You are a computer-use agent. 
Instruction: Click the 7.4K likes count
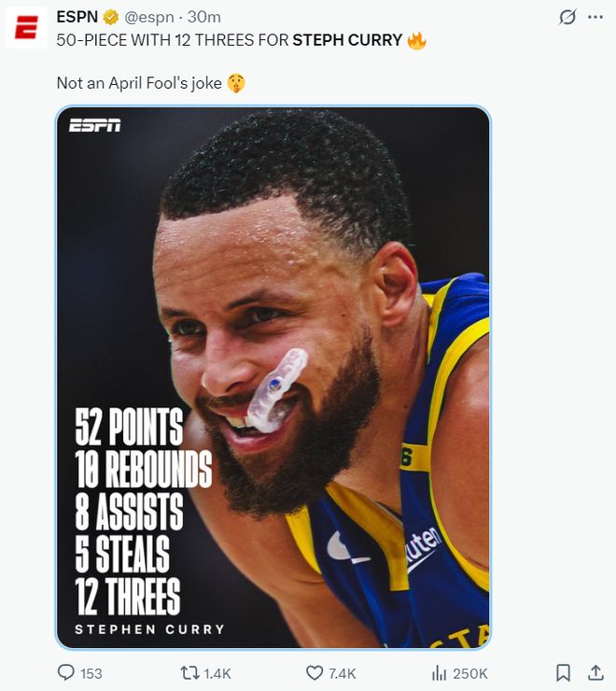click(x=342, y=673)
